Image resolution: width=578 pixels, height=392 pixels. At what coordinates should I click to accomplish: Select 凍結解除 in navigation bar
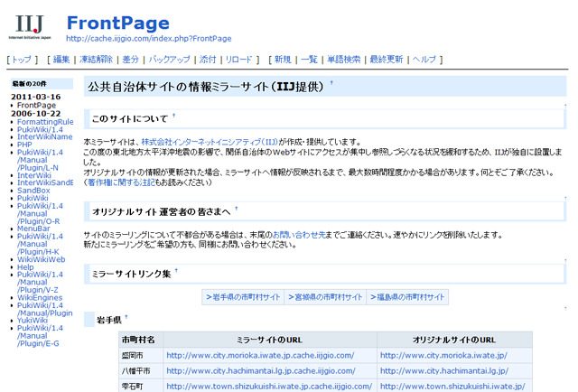(97, 60)
